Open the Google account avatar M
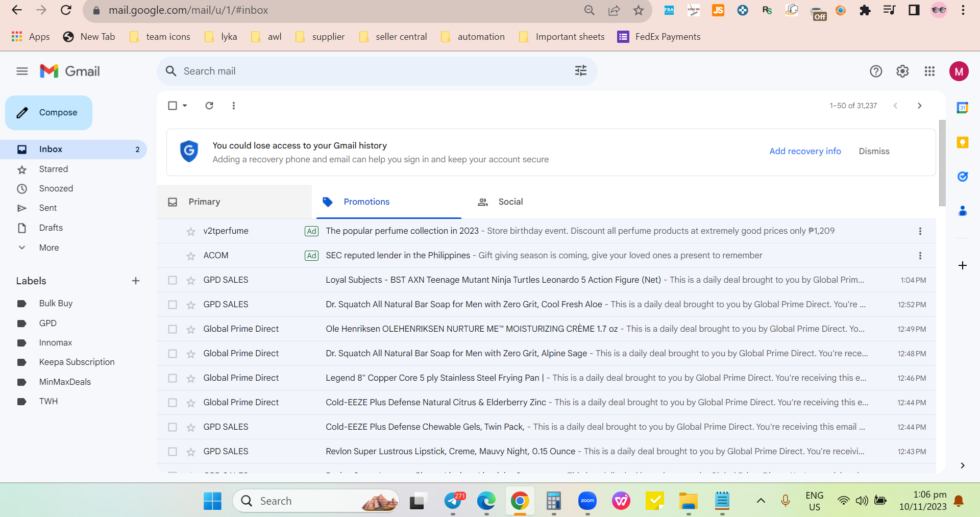Viewport: 980px width, 517px height. 959,71
